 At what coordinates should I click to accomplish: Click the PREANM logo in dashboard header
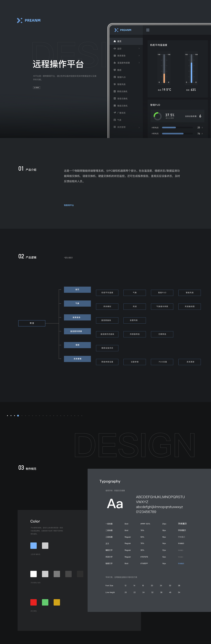point(123,30)
